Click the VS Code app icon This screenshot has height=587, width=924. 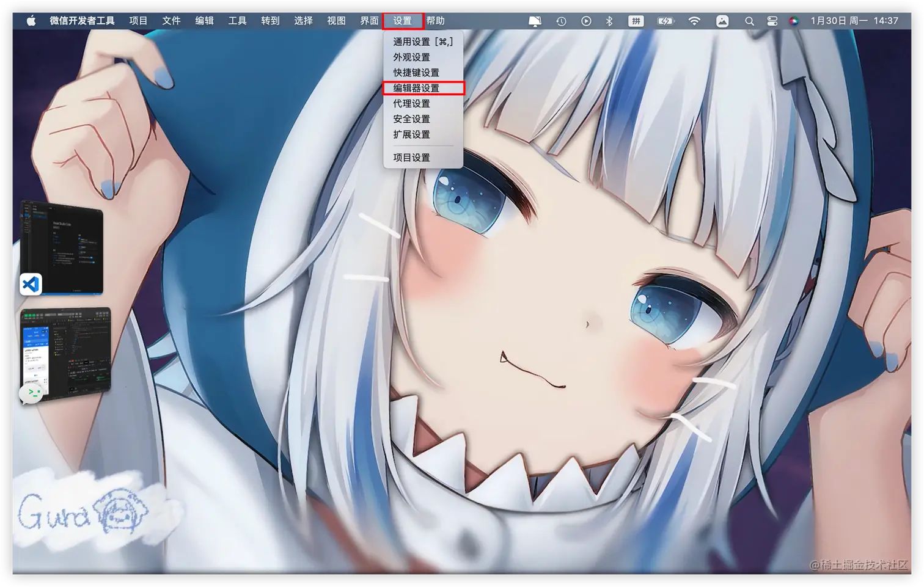[x=31, y=284]
